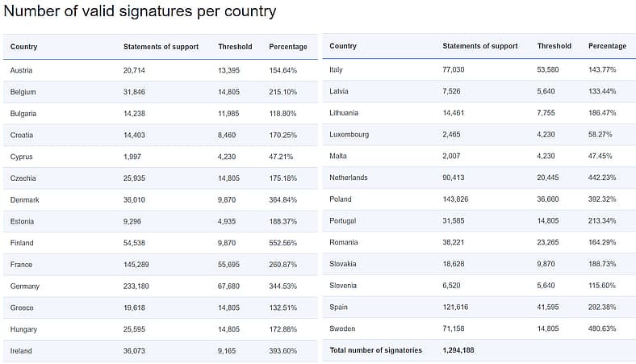
Task: Select the Total number of signatories label
Action: point(375,350)
